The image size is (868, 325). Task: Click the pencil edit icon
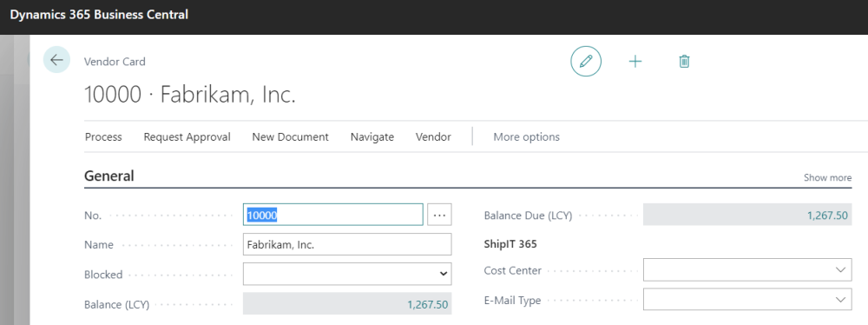tap(586, 61)
